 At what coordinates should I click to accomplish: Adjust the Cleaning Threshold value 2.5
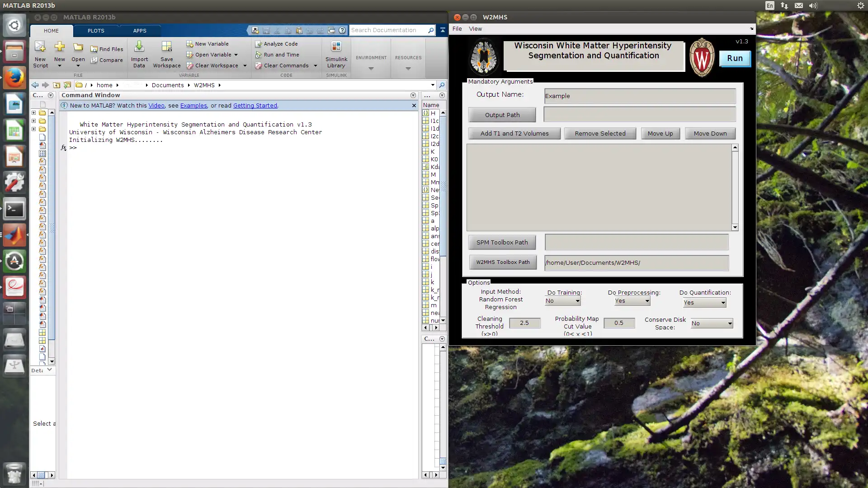(x=524, y=322)
